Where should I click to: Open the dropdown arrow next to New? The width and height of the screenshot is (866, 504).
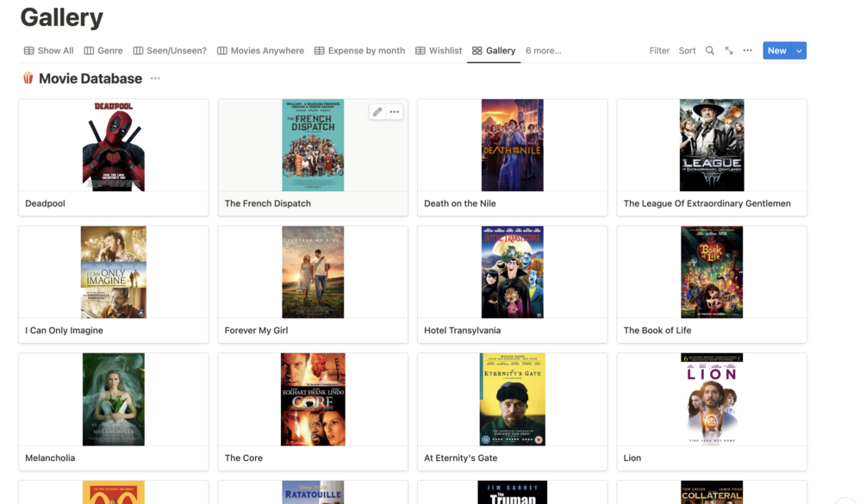tap(799, 51)
